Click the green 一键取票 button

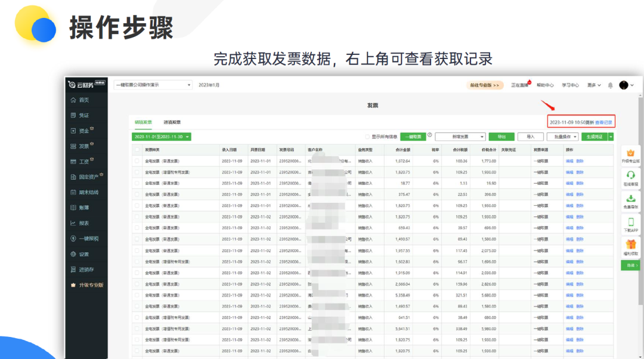(413, 137)
